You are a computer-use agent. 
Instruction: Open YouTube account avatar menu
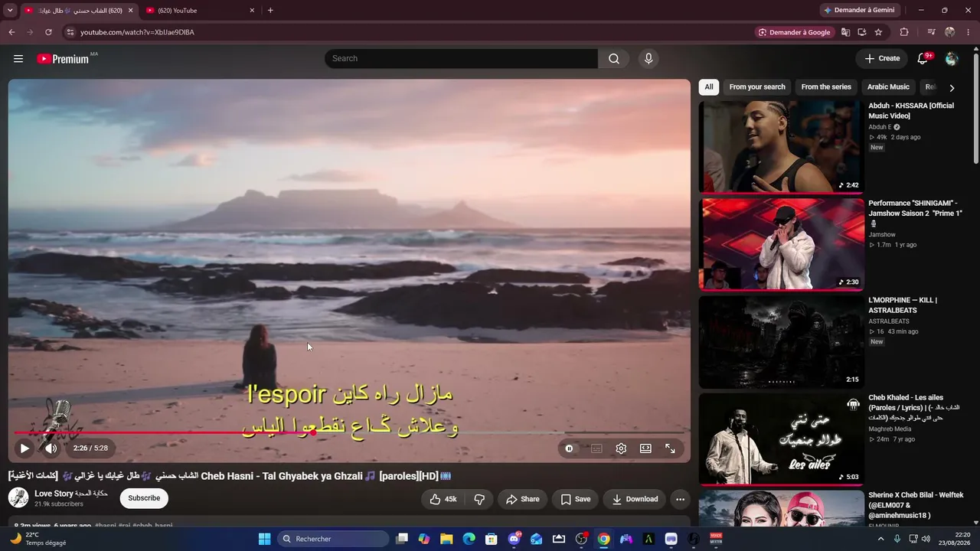pos(952,59)
